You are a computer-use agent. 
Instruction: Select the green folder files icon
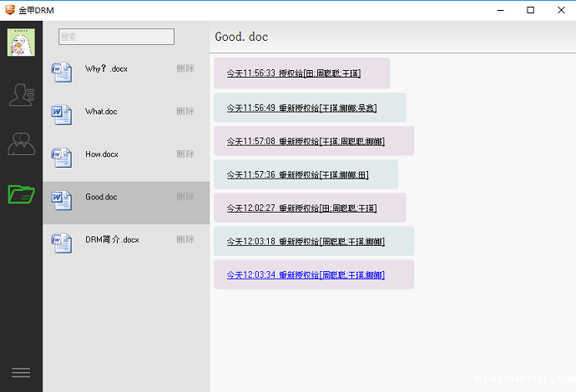(x=21, y=193)
